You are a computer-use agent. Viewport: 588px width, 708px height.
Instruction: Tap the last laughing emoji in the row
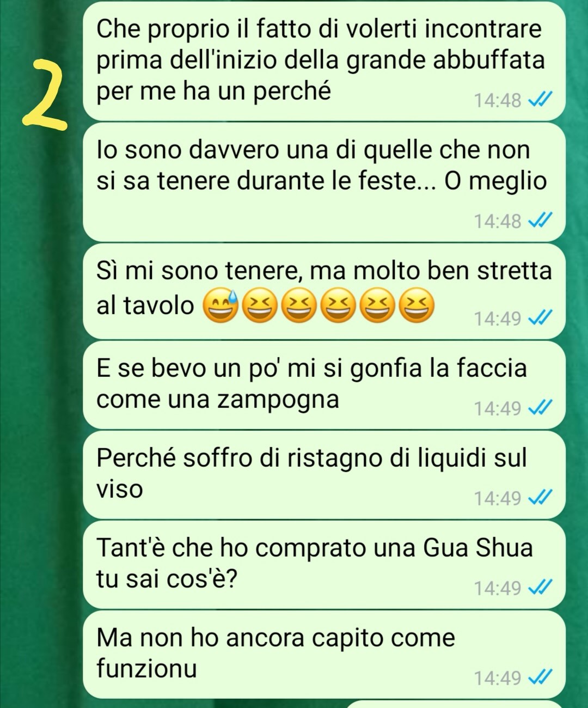(416, 307)
